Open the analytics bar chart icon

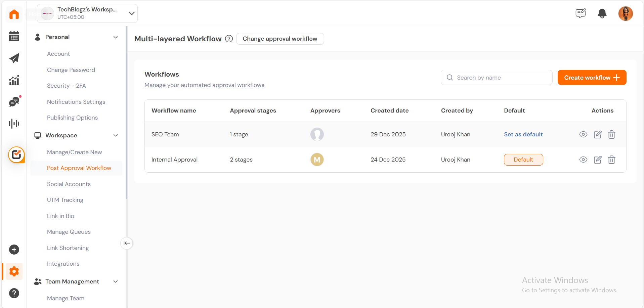tap(14, 80)
